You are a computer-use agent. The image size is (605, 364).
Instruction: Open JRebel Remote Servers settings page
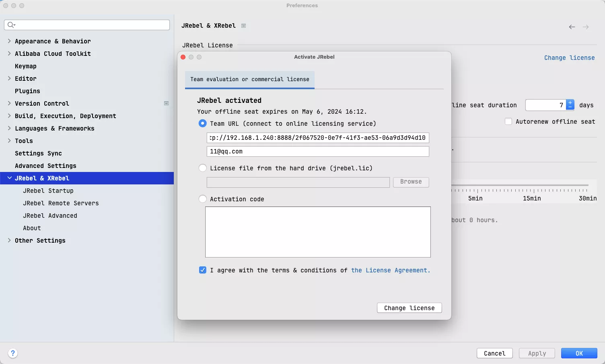click(61, 203)
